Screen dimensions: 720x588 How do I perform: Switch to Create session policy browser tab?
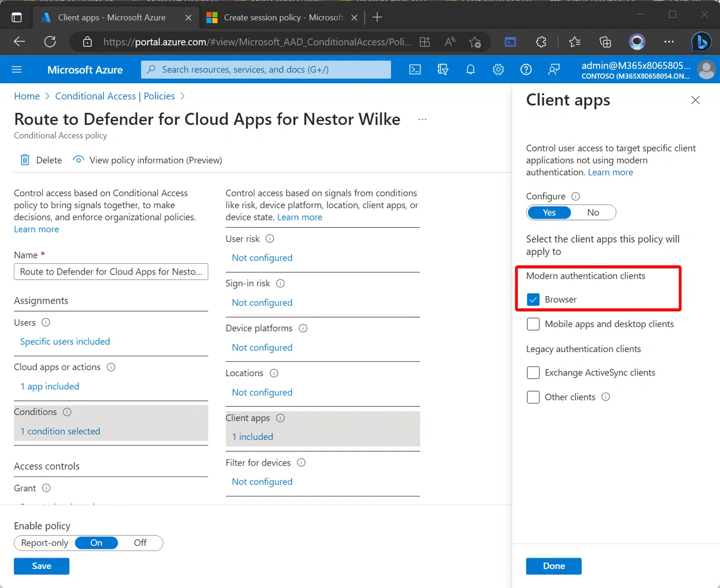pos(283,17)
